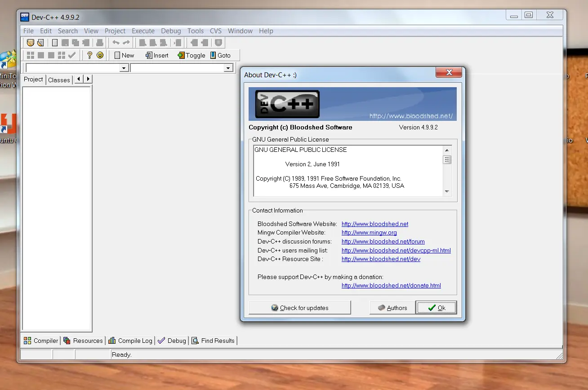
Task: Open the Project menu
Action: click(115, 31)
